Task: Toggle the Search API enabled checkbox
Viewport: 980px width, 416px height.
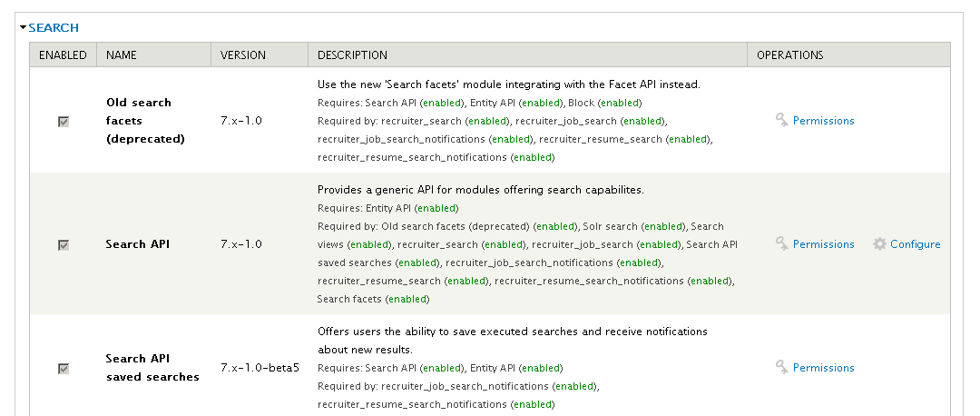Action: [x=64, y=244]
